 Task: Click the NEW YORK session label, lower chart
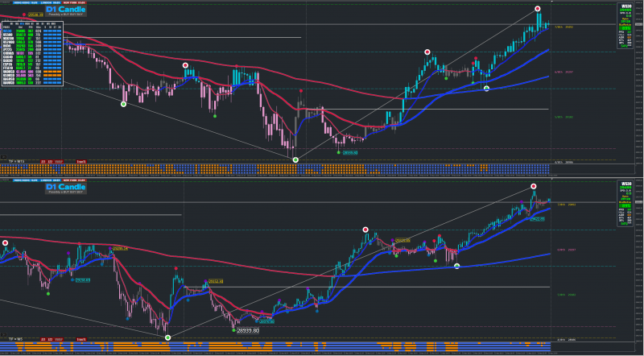[x=74, y=180]
